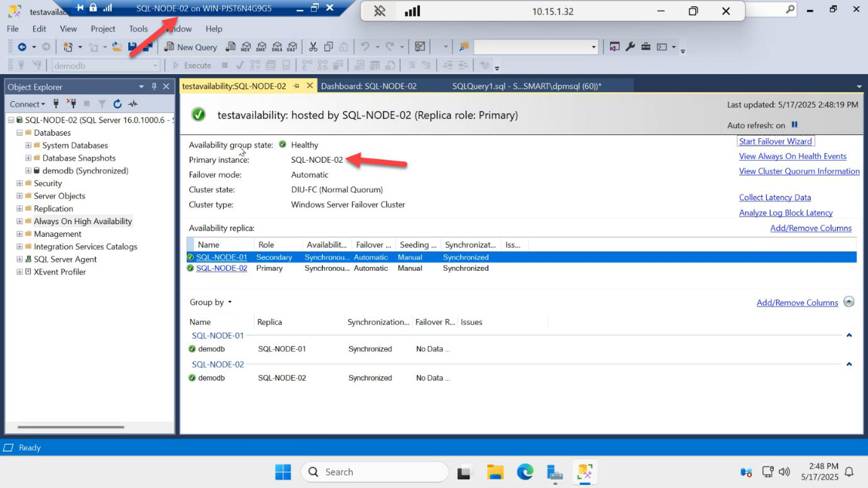
Task: Select XEvent Profiler tree item
Action: point(60,272)
